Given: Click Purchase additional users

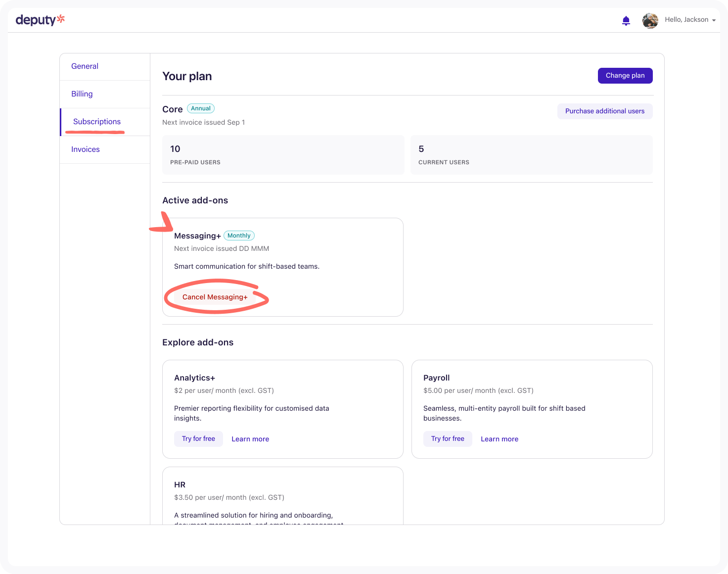Looking at the screenshot, I should (x=604, y=111).
